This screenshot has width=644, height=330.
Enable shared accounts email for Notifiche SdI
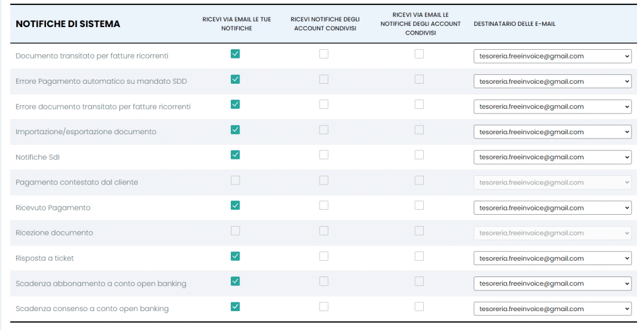point(419,155)
